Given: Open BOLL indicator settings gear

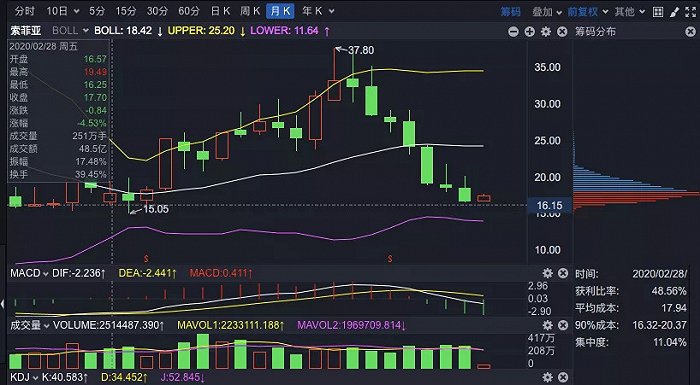Looking at the screenshot, I should (x=546, y=32).
